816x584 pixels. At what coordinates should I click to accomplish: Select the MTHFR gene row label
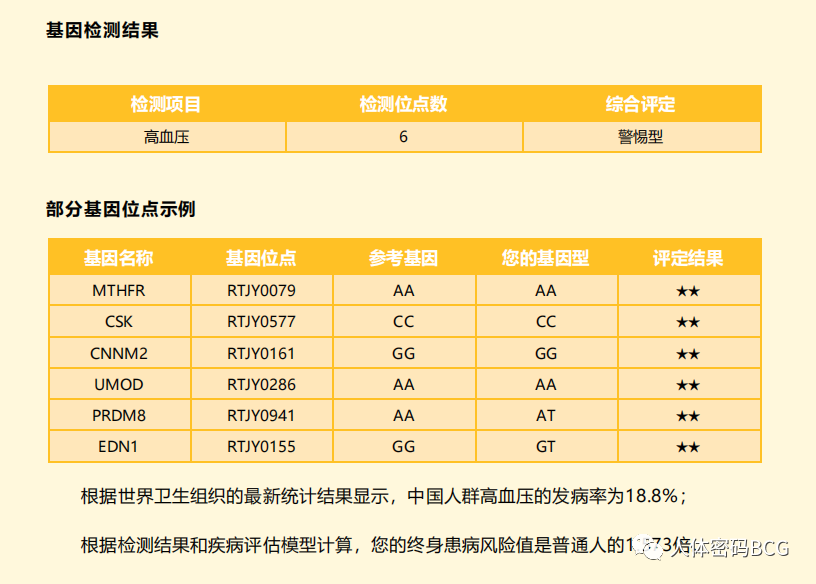(119, 289)
